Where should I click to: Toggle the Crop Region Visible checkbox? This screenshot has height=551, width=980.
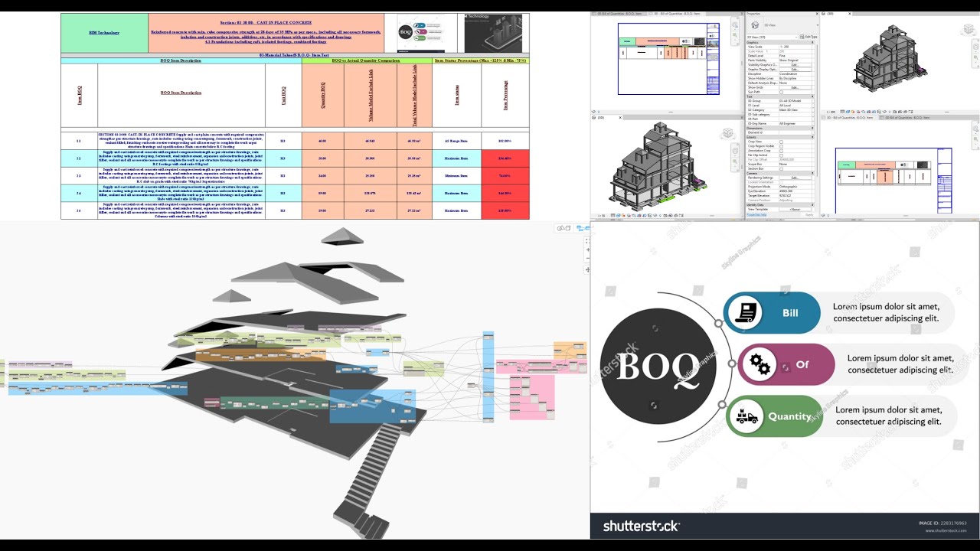781,146
